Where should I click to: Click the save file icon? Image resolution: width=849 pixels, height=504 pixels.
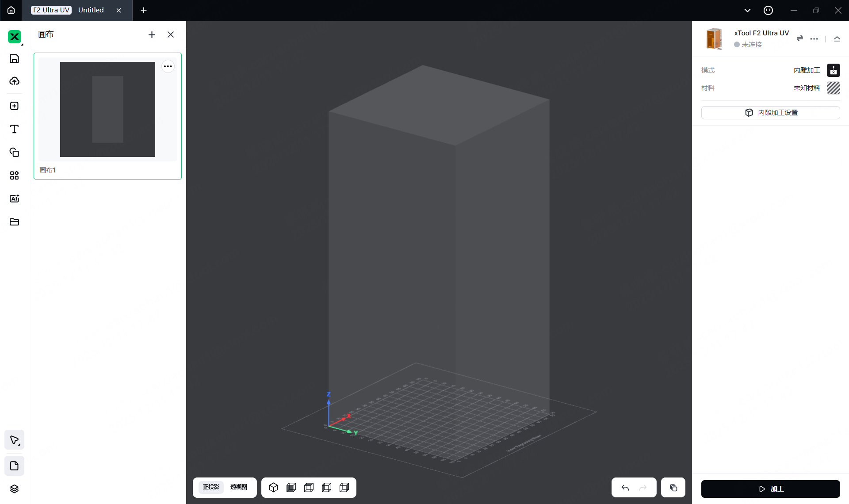[14, 59]
